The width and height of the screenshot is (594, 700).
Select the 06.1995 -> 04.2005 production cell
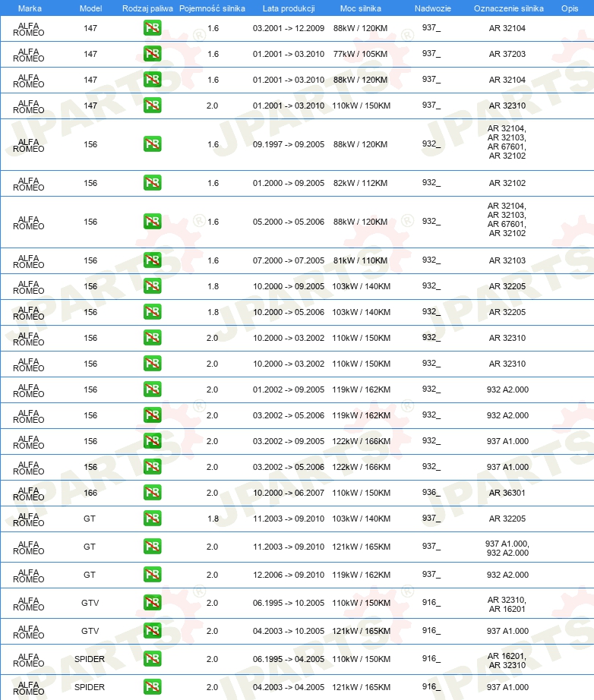click(289, 659)
